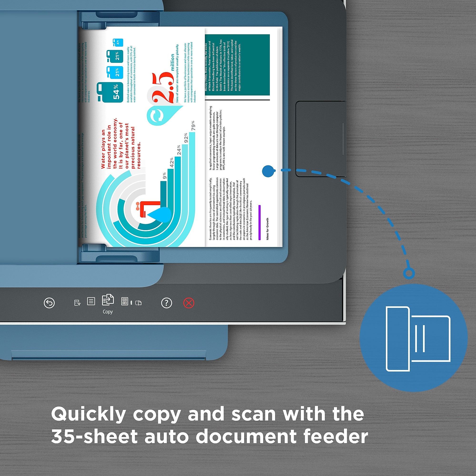Click the duplex copy icon

pyautogui.click(x=108, y=302)
